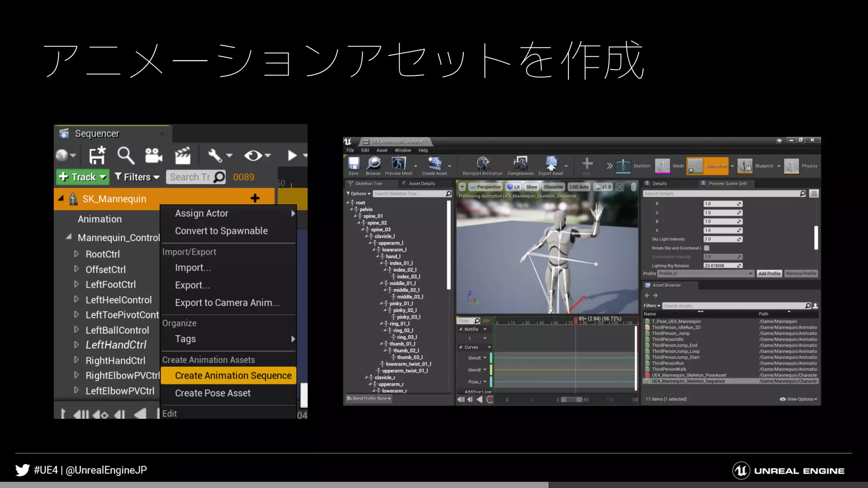
Task: Switch to Skeleton editing mode
Action: point(634,166)
